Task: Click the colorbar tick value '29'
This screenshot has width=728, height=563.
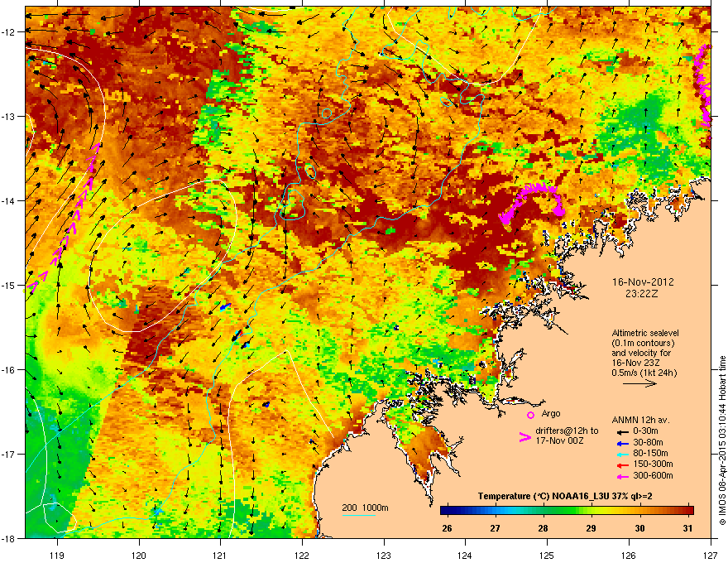Action: point(591,528)
